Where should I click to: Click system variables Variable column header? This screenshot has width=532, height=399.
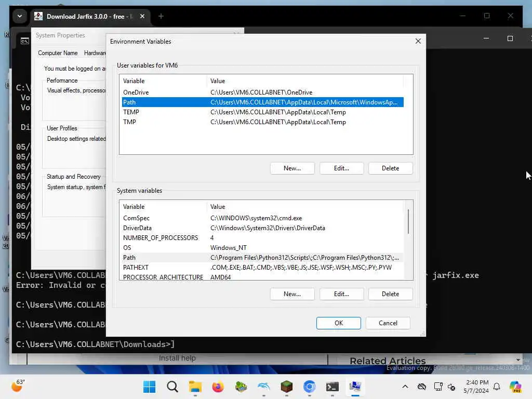click(x=163, y=207)
